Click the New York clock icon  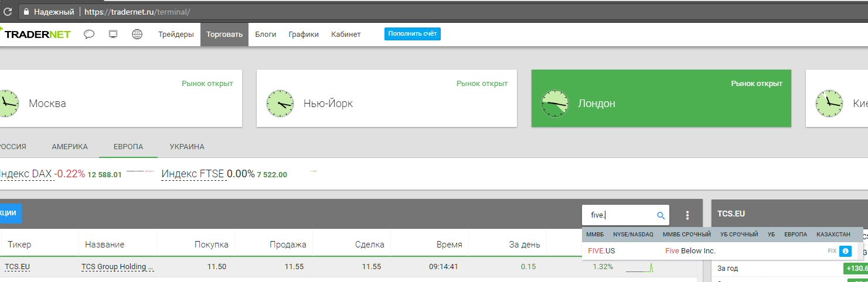point(280,103)
